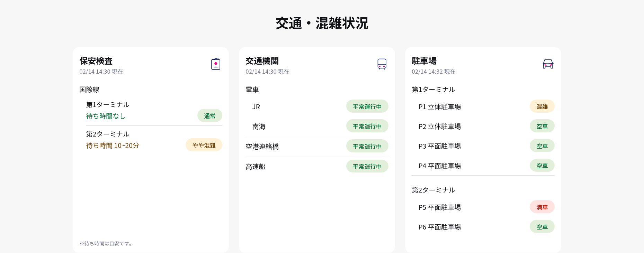
Task: Click the passport icon in 保安検査 card
Action: (216, 64)
